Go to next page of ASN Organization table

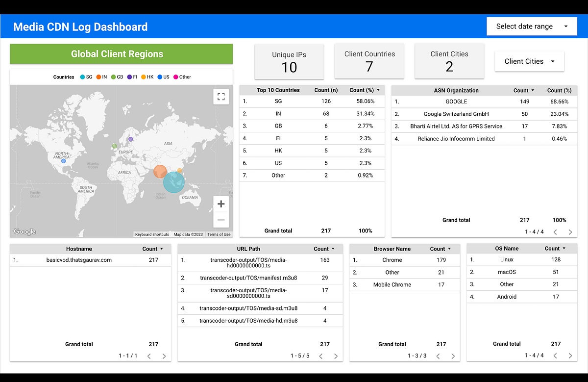pyautogui.click(x=570, y=231)
